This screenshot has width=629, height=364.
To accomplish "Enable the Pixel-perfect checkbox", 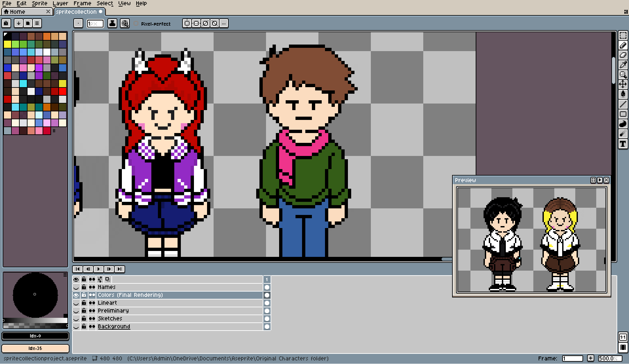I will 136,24.
